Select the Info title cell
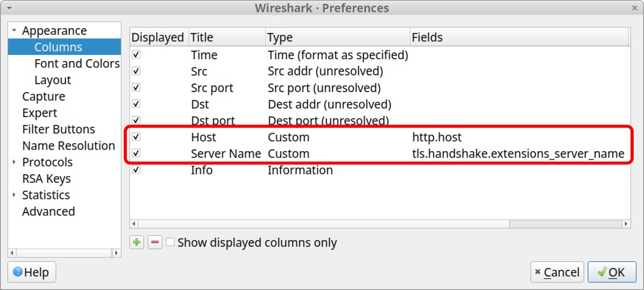 [202, 169]
